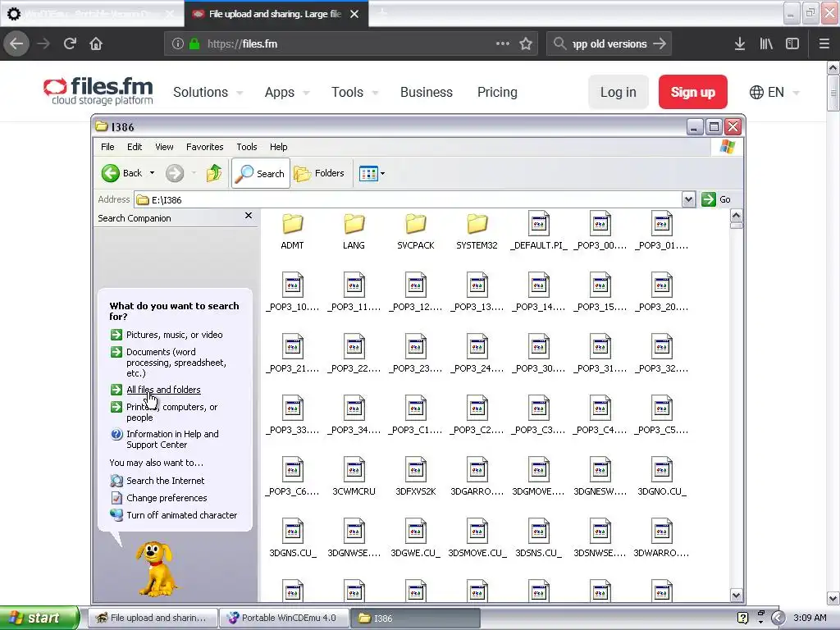Click the Forward arrow in Explorer toolbar

coord(175,173)
